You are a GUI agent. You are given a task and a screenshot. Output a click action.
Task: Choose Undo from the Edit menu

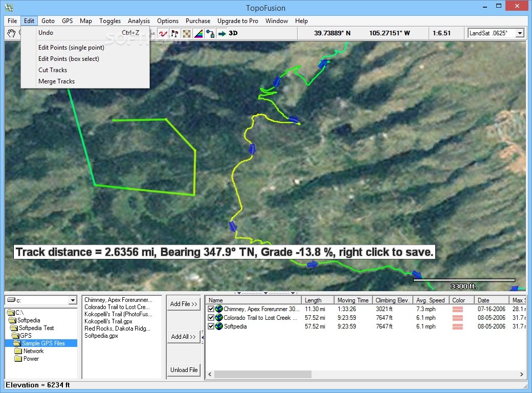click(85, 33)
